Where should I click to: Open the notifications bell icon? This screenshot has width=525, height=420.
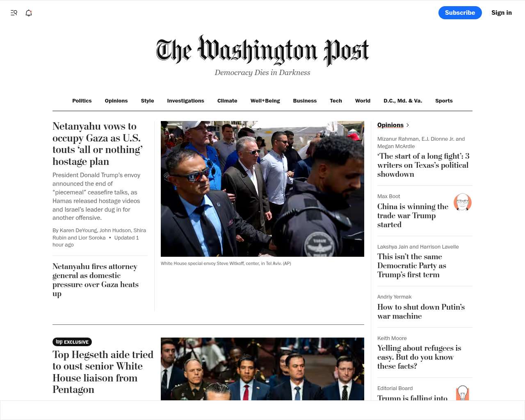click(x=29, y=13)
